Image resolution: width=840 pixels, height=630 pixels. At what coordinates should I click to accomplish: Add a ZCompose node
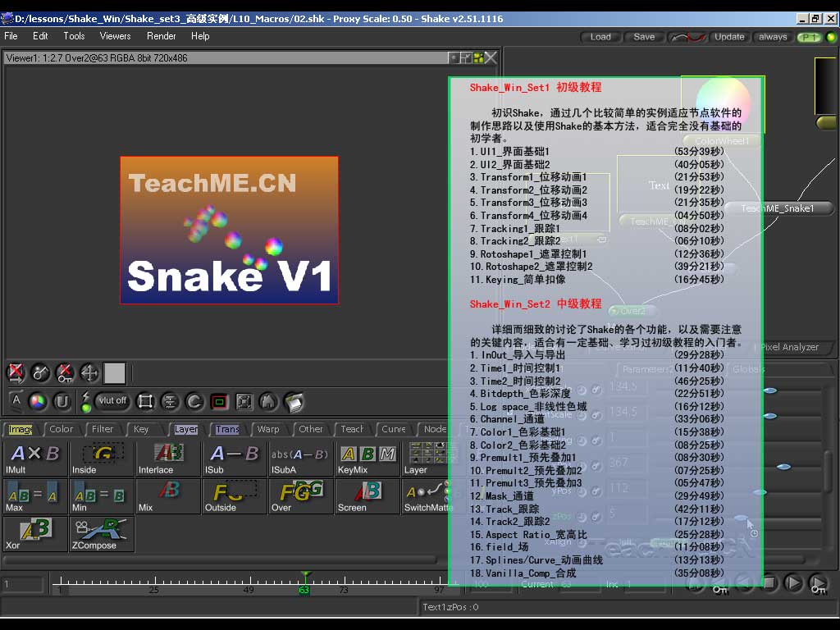pyautogui.click(x=101, y=534)
